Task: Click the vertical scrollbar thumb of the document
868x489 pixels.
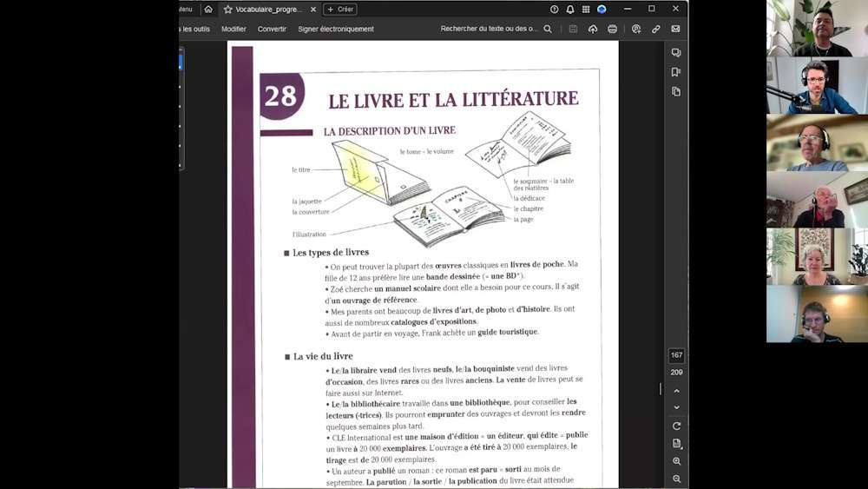Action: (661, 389)
